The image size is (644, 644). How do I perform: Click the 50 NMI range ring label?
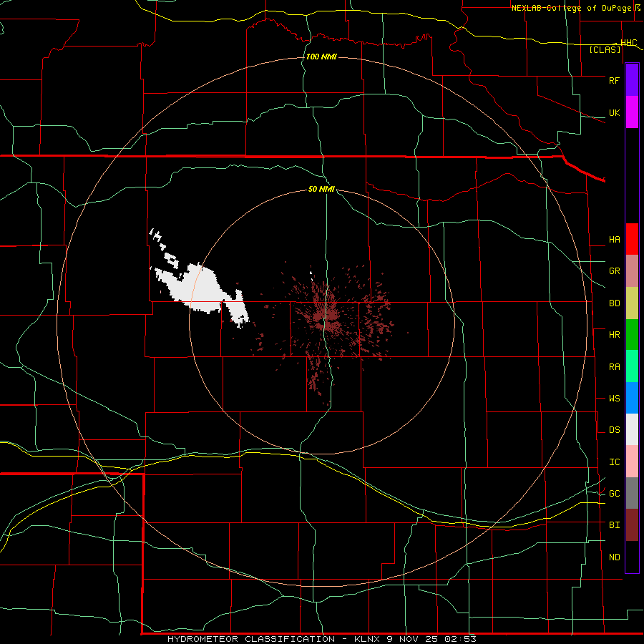click(x=321, y=190)
